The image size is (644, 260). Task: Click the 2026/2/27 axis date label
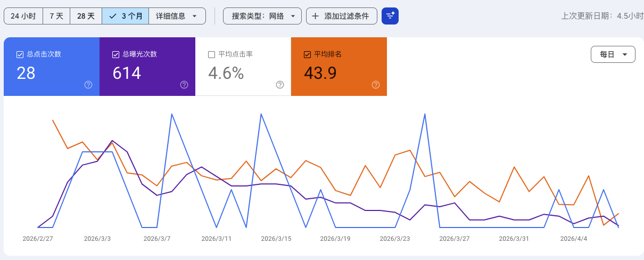38,239
